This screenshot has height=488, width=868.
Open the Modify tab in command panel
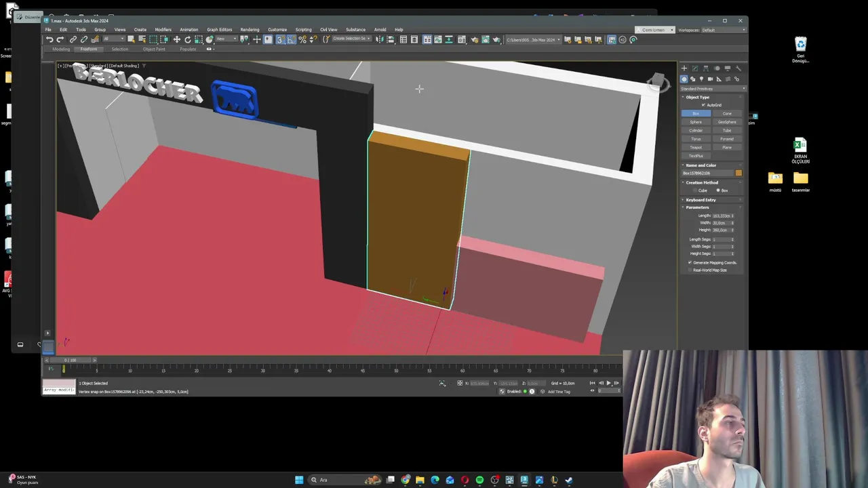point(695,68)
